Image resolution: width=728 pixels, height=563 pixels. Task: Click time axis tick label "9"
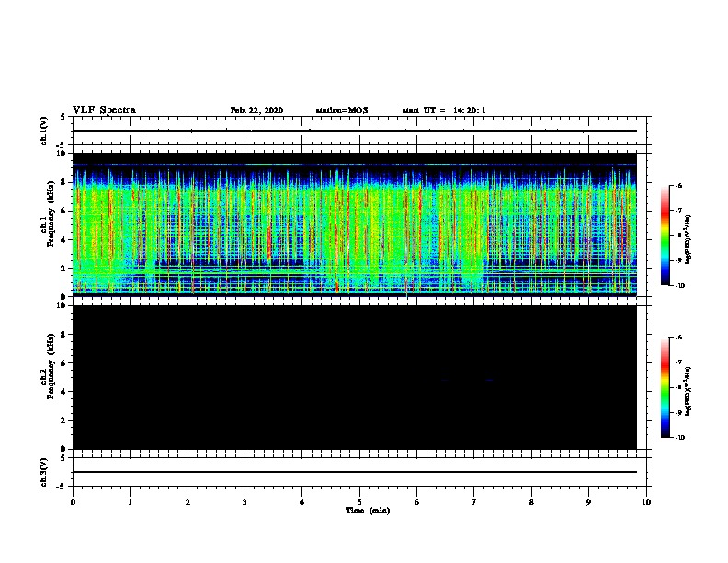588,502
